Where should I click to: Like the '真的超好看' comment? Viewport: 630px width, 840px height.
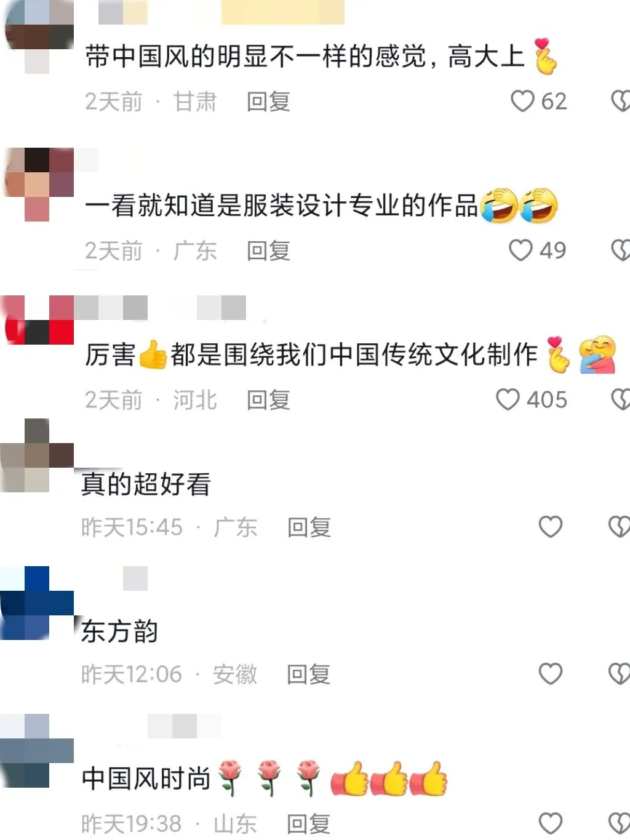551,527
